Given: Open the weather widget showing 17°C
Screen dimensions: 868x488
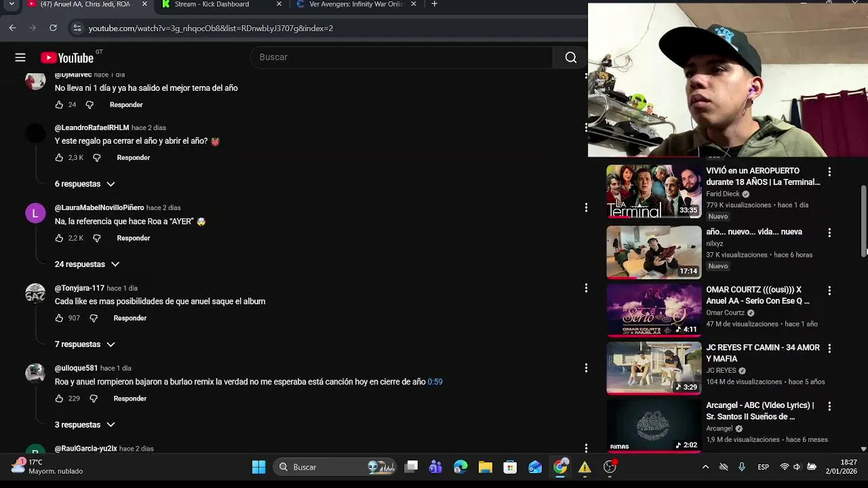Looking at the screenshot, I should [x=46, y=466].
